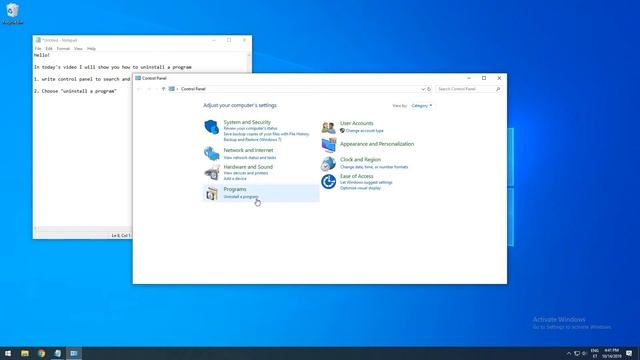Click the magnifier in Search Control Panel
The height and width of the screenshot is (360, 640).
pos(498,89)
